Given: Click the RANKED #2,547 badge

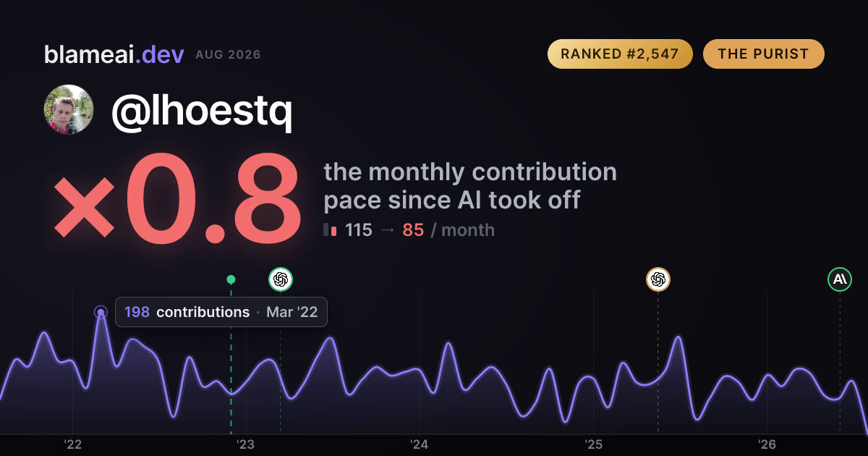Looking at the screenshot, I should click(620, 54).
